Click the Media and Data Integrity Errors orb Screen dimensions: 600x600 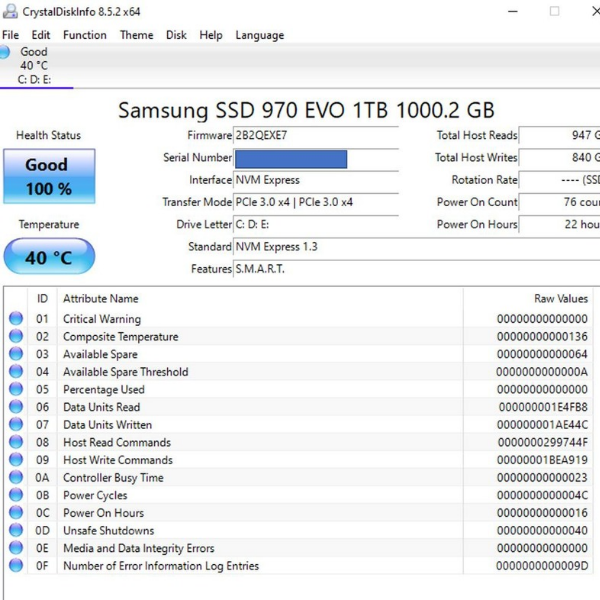point(16,548)
